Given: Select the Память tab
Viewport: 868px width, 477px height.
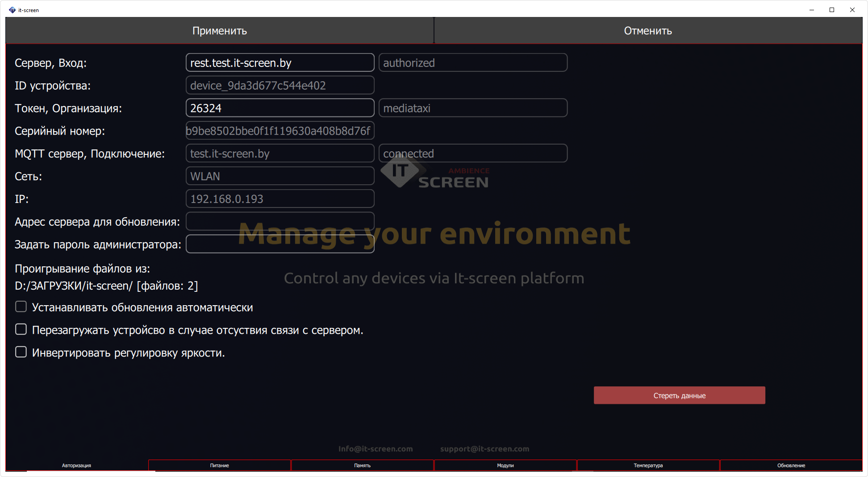Looking at the screenshot, I should (x=362, y=465).
